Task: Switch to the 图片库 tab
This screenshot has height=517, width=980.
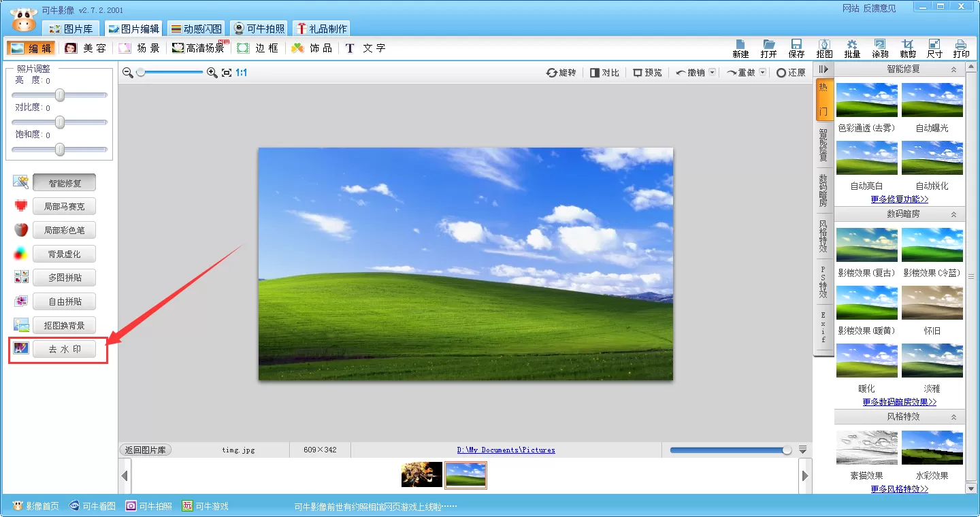Action: pyautogui.click(x=71, y=29)
